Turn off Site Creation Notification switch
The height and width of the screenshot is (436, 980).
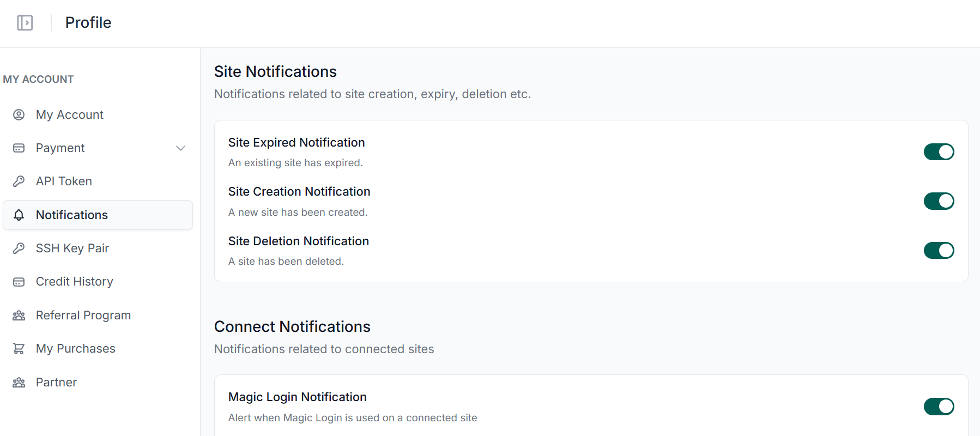939,201
